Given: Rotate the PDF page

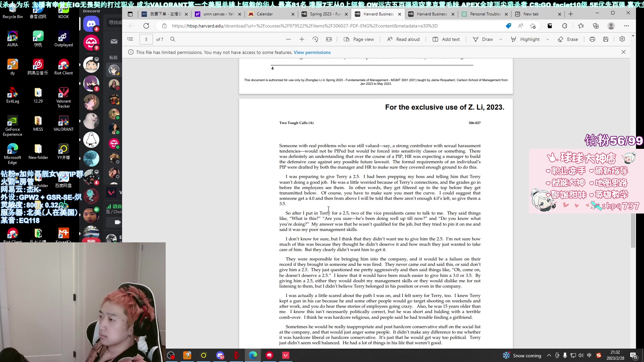Looking at the screenshot, I should [315, 39].
